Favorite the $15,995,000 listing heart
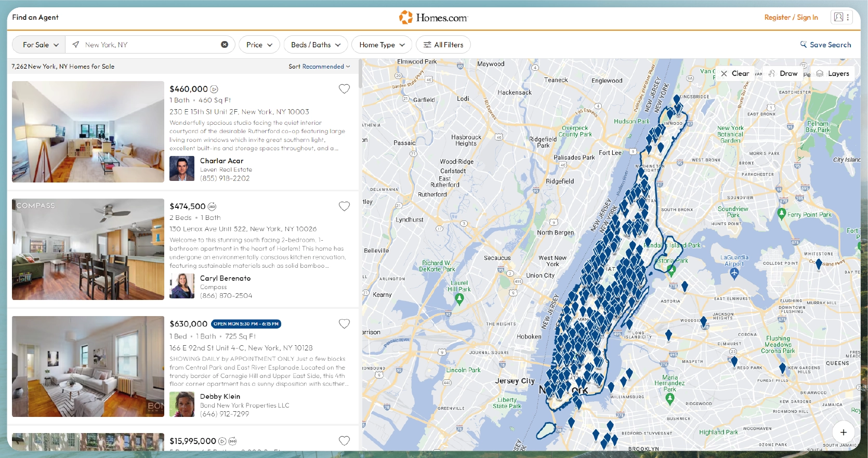The height and width of the screenshot is (458, 868). pos(344,441)
